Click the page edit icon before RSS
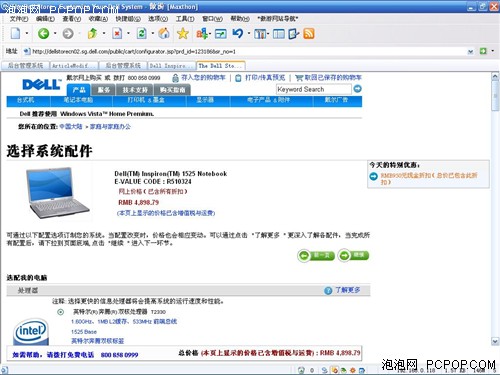Viewport: 500px width, 375px height. click(294, 34)
